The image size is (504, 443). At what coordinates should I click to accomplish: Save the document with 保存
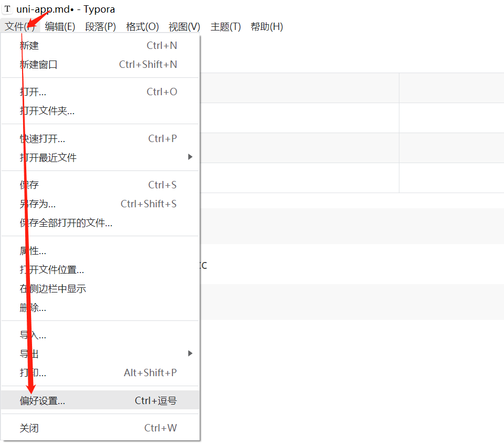click(100, 185)
